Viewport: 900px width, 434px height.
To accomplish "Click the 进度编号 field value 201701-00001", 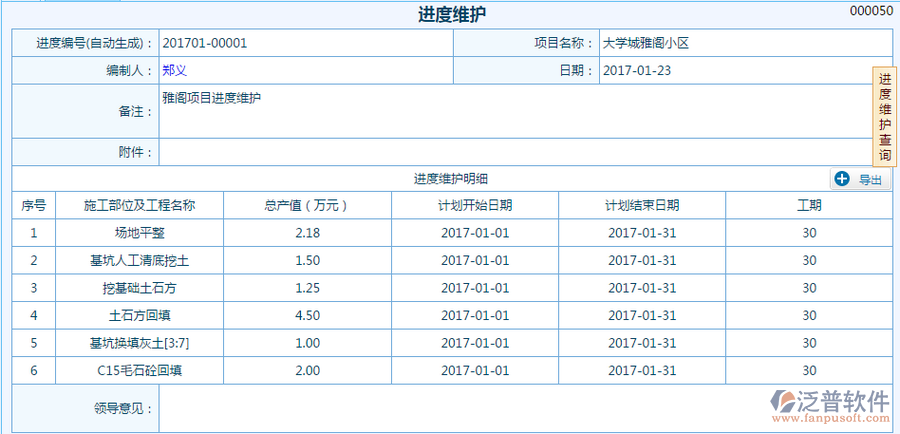I will click(x=205, y=43).
